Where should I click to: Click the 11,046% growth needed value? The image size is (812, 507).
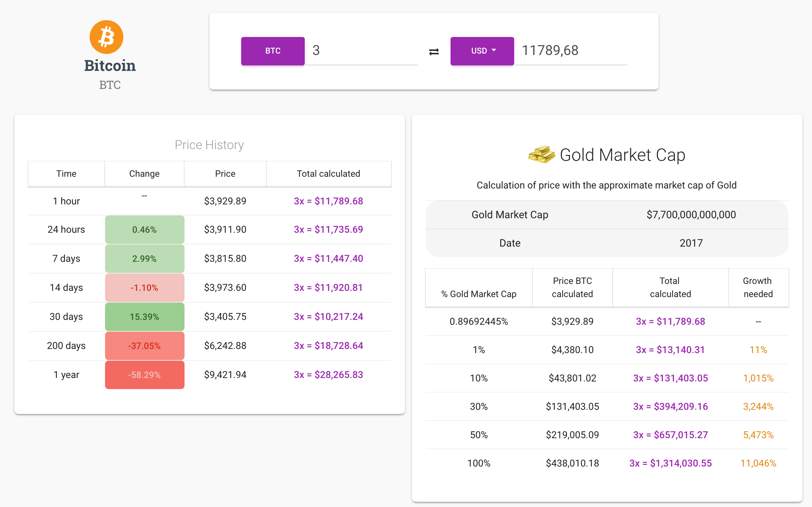(758, 463)
